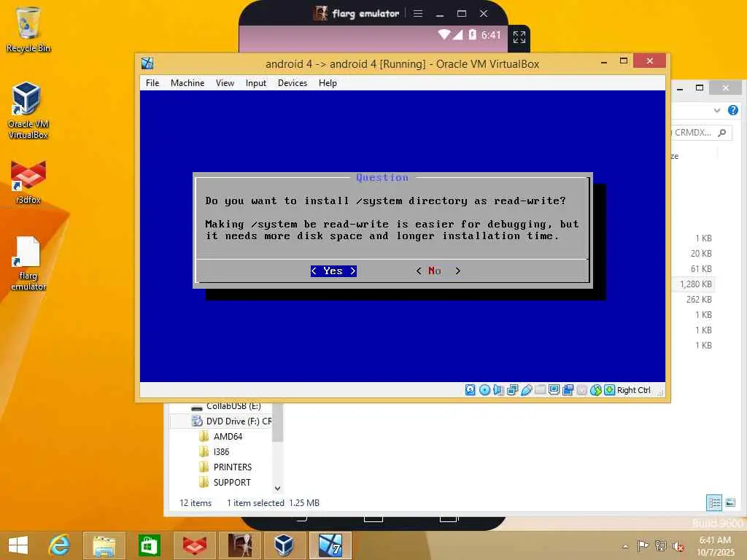
Task: Open the Devices menu in VirtualBox
Action: [x=293, y=83]
